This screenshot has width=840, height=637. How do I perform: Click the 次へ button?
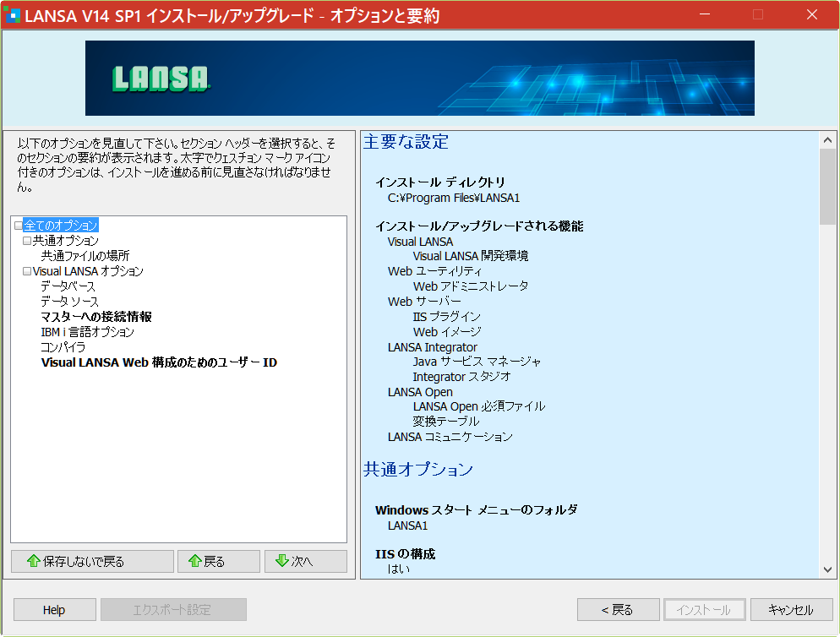click(x=306, y=562)
